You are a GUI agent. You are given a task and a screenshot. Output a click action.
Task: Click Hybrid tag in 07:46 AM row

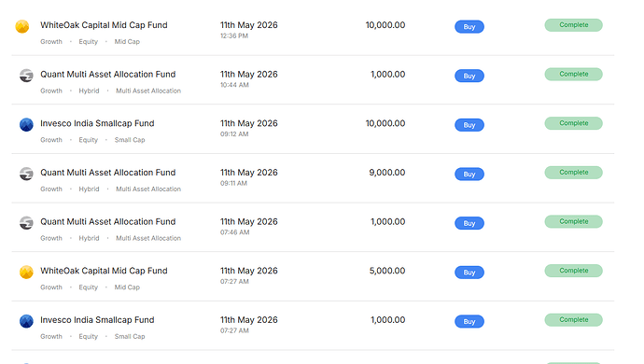[x=89, y=238]
